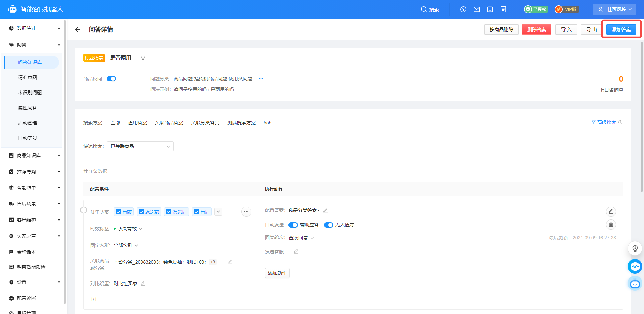Click the round edit pencil button on the right
This screenshot has height=314, width=644.
[x=611, y=211]
